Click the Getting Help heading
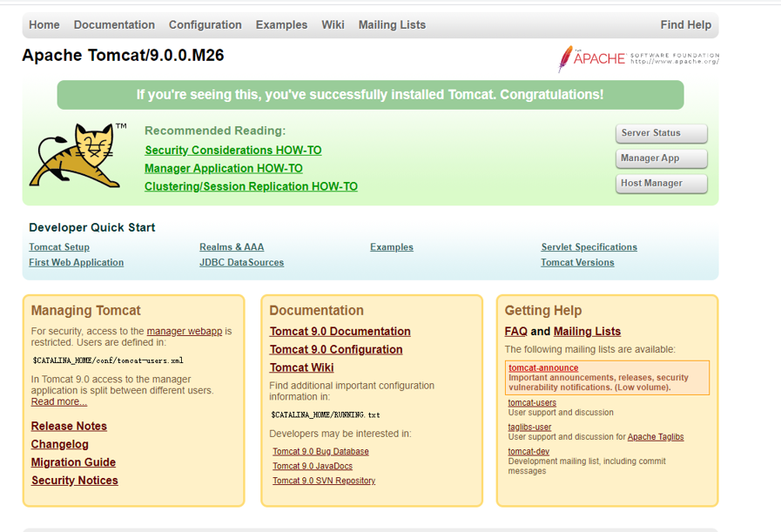Screen dimensions: 781x532 [543, 310]
